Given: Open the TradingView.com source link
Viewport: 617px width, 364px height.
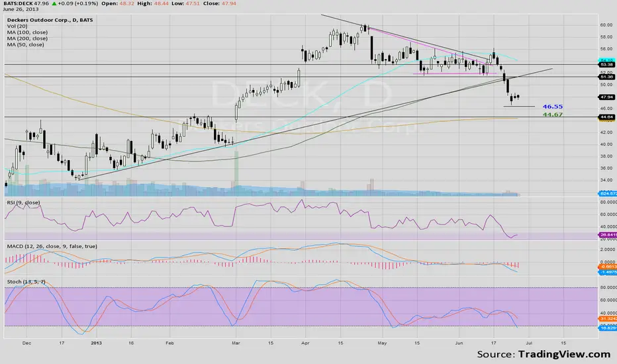Looking at the screenshot, I should click(x=564, y=354).
